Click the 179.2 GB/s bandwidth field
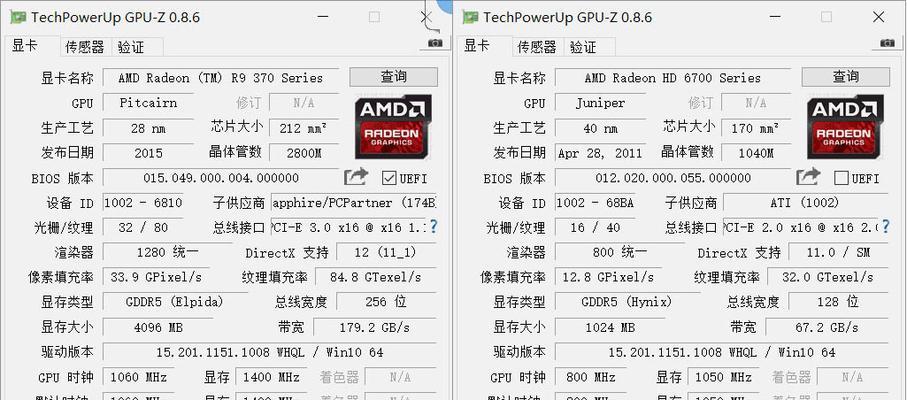Image resolution: width=907 pixels, height=400 pixels. (x=375, y=328)
